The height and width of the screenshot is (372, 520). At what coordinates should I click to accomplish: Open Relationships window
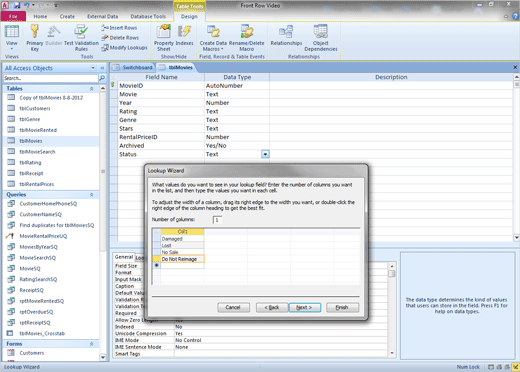click(x=286, y=35)
